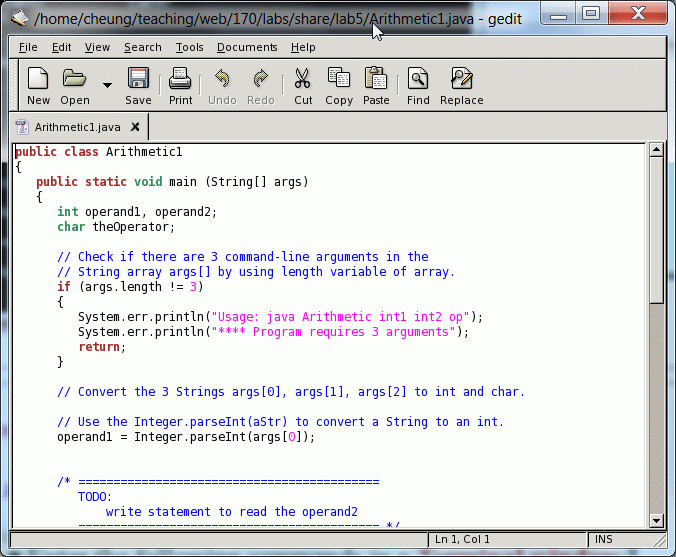Click the 'public class Arithmetic1' line
Viewport: 676px width, 557px height.
click(x=99, y=152)
